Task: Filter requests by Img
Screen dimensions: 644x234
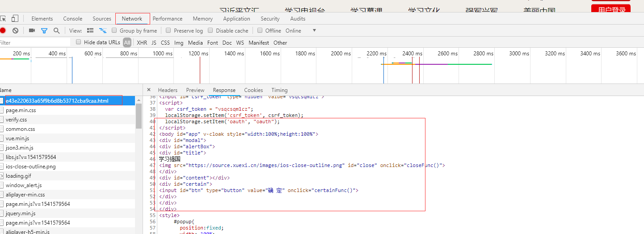Action: pyautogui.click(x=179, y=43)
